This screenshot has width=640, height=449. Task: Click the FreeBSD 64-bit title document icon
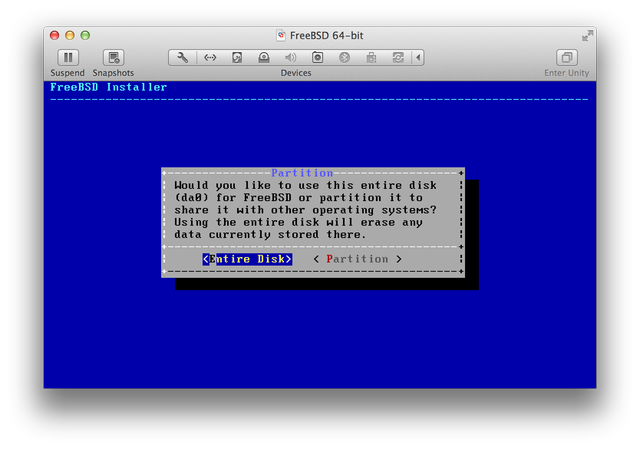pyautogui.click(x=281, y=36)
